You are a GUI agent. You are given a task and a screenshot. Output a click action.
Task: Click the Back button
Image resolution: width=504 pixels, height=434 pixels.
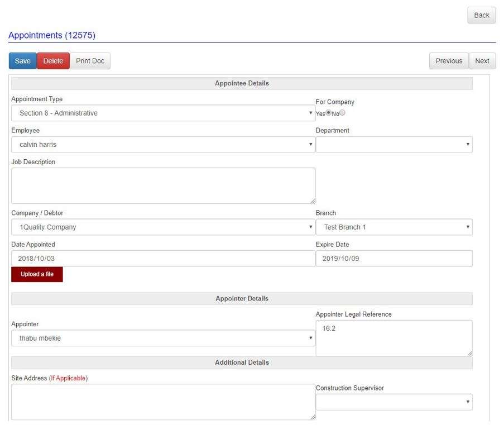click(481, 15)
